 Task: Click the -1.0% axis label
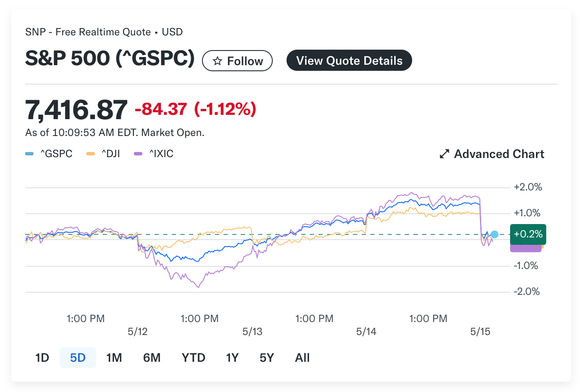(x=526, y=266)
